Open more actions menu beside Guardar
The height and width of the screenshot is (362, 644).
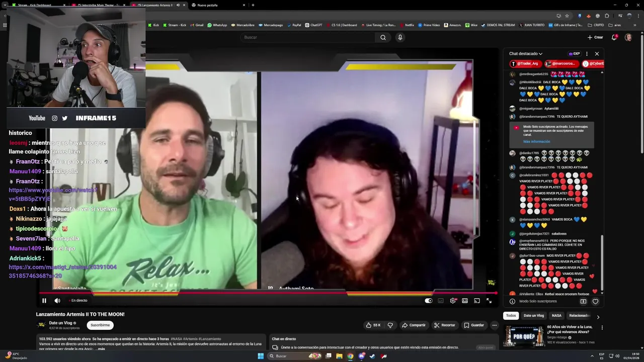[x=495, y=325]
